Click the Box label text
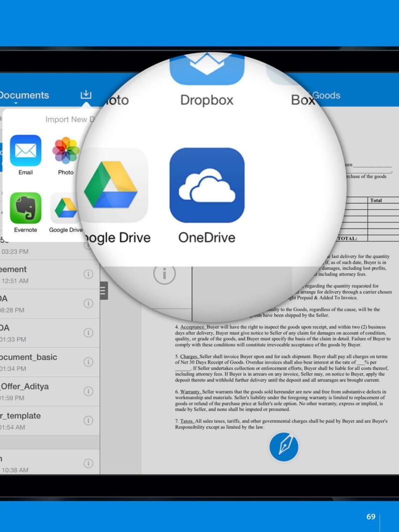Viewport: 399px width, 532px height. pos(303,100)
